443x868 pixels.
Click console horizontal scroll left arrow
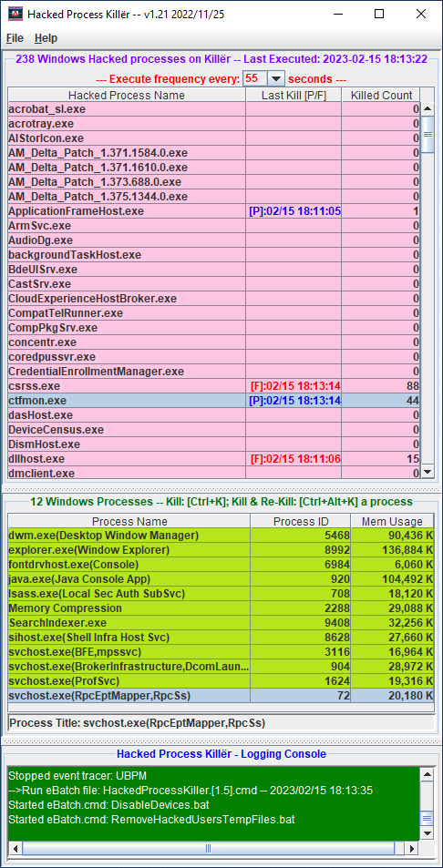[15, 848]
